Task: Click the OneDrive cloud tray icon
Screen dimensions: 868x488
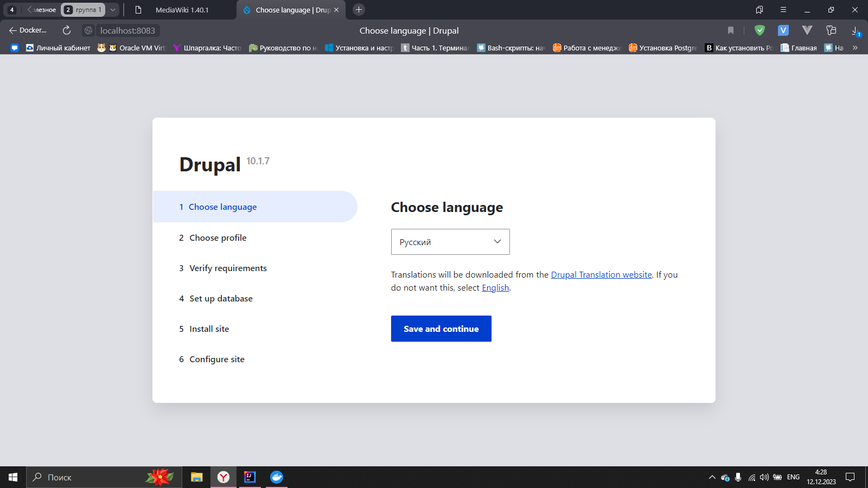Action: (725, 477)
